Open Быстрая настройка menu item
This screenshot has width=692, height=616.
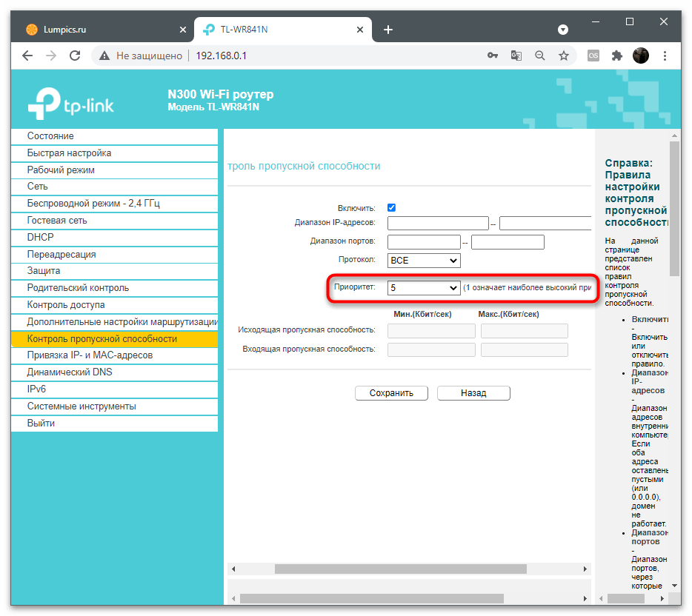(114, 153)
